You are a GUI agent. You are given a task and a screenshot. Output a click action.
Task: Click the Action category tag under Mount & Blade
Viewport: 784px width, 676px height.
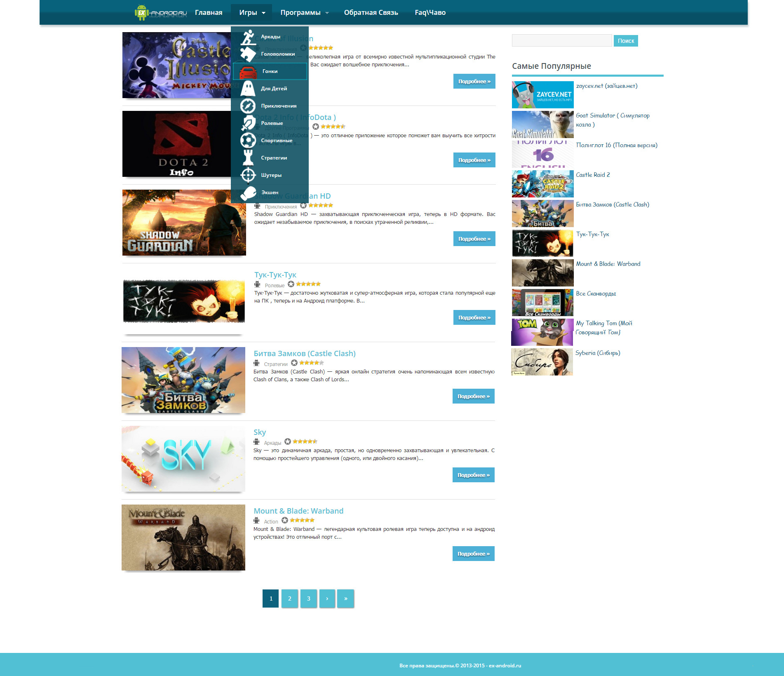[271, 522]
